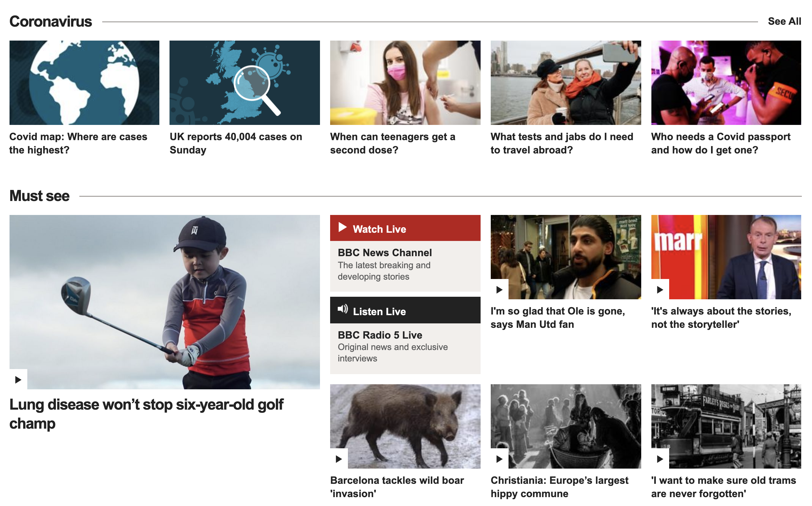The height and width of the screenshot is (506, 812).
Task: Open teenagers second dose article image
Action: (x=405, y=83)
